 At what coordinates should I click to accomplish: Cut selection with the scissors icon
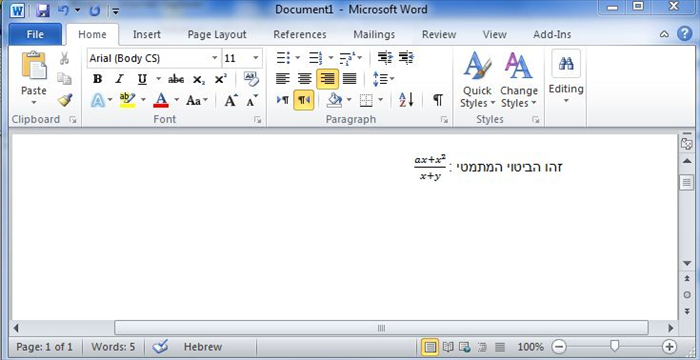point(64,58)
